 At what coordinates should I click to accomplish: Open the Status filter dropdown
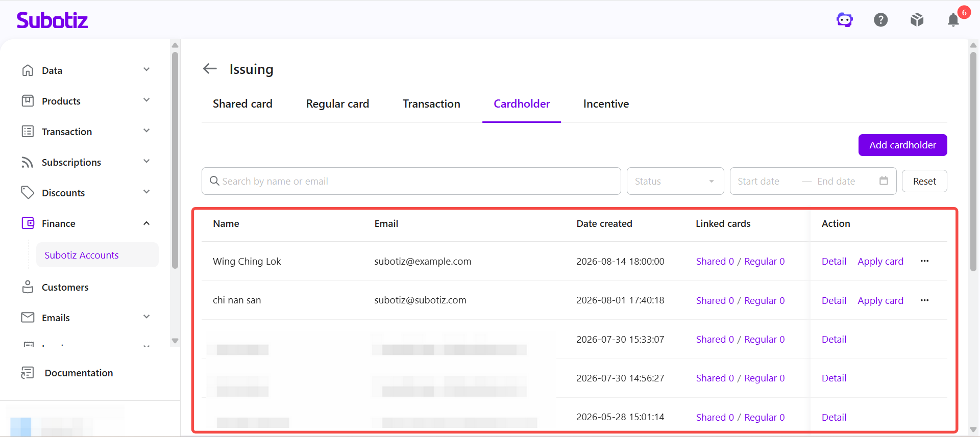point(675,181)
